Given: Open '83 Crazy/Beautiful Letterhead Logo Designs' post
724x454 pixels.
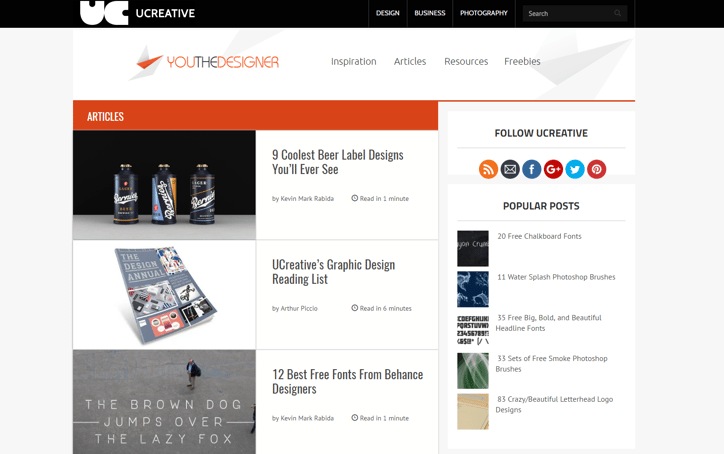Looking at the screenshot, I should click(554, 404).
